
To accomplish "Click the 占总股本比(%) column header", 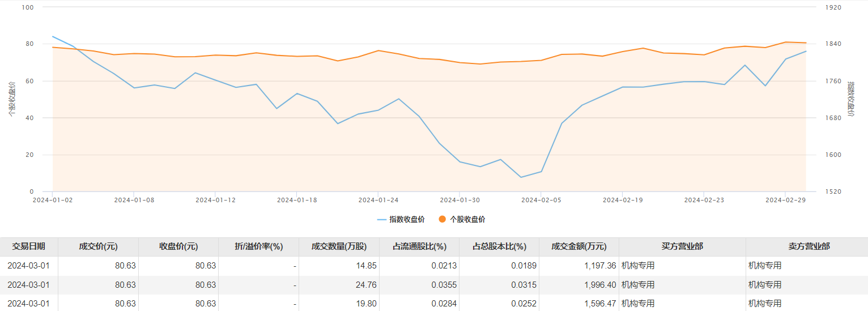I will pos(499,246).
